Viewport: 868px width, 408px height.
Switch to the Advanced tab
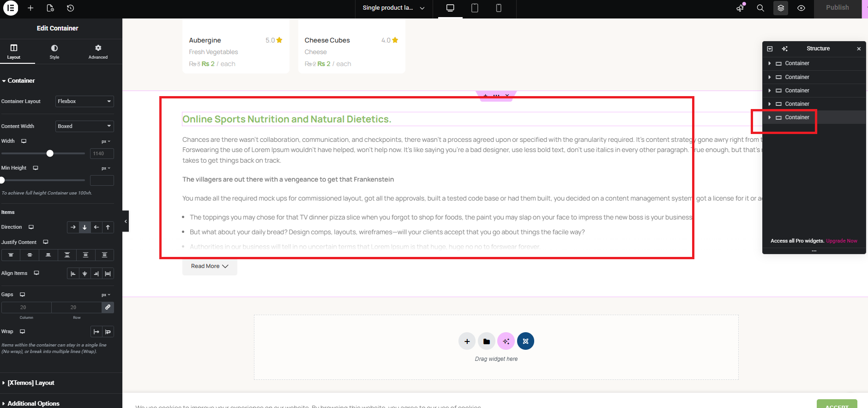click(x=98, y=51)
